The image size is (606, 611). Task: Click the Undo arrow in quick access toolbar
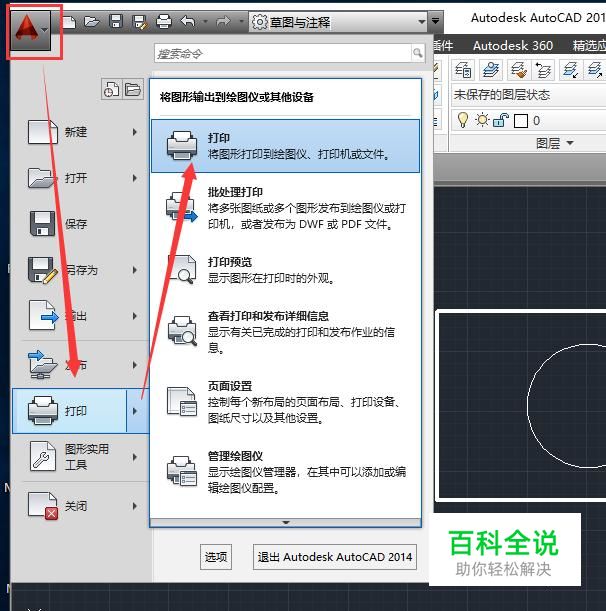[188, 21]
